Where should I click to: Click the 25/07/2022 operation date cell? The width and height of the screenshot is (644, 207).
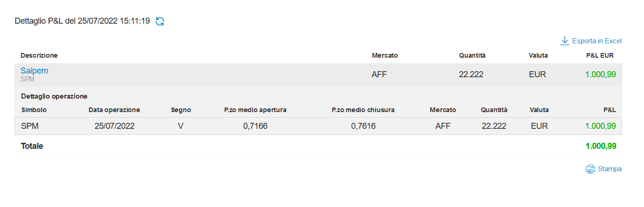115,126
